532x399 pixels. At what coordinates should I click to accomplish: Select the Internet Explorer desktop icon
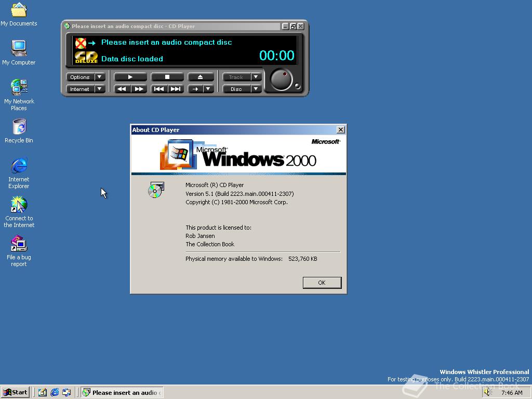tap(19, 173)
